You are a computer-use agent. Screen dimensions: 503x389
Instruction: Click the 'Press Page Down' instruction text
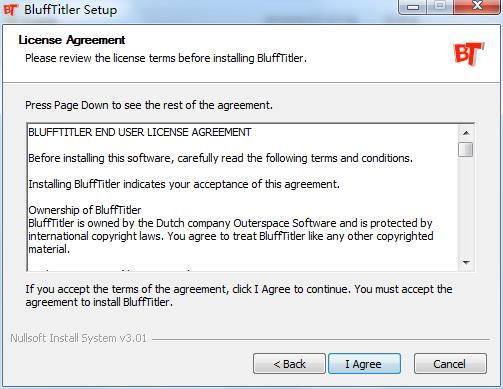149,105
